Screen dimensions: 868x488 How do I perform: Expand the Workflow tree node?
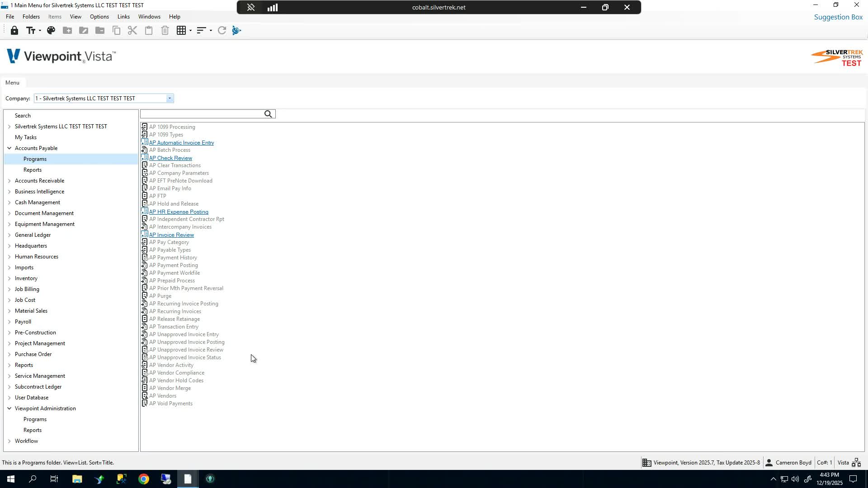9,441
